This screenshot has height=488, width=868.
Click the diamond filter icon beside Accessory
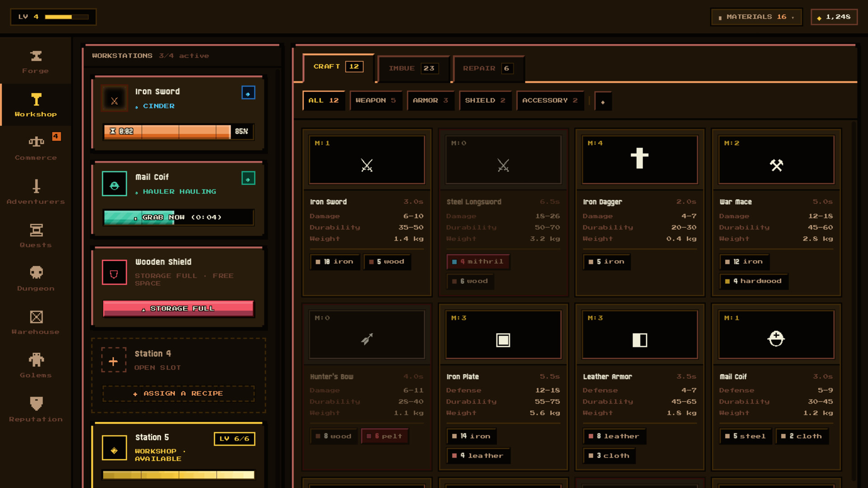point(603,101)
